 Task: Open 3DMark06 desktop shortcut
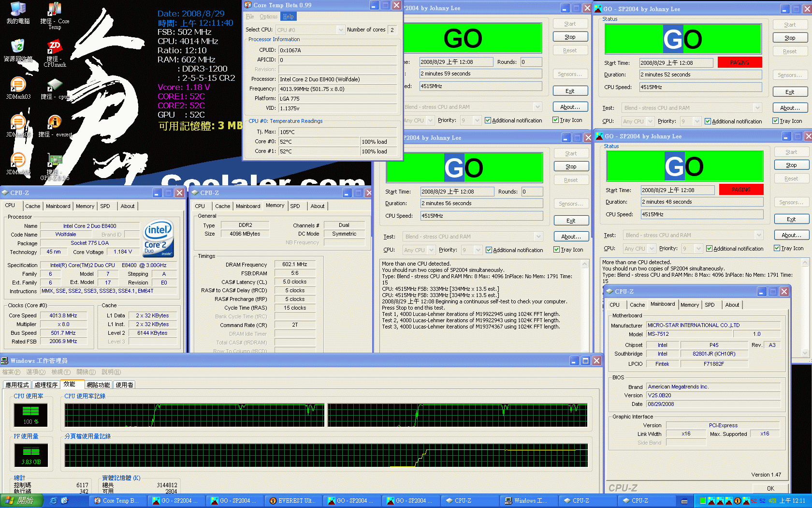pyautogui.click(x=18, y=164)
